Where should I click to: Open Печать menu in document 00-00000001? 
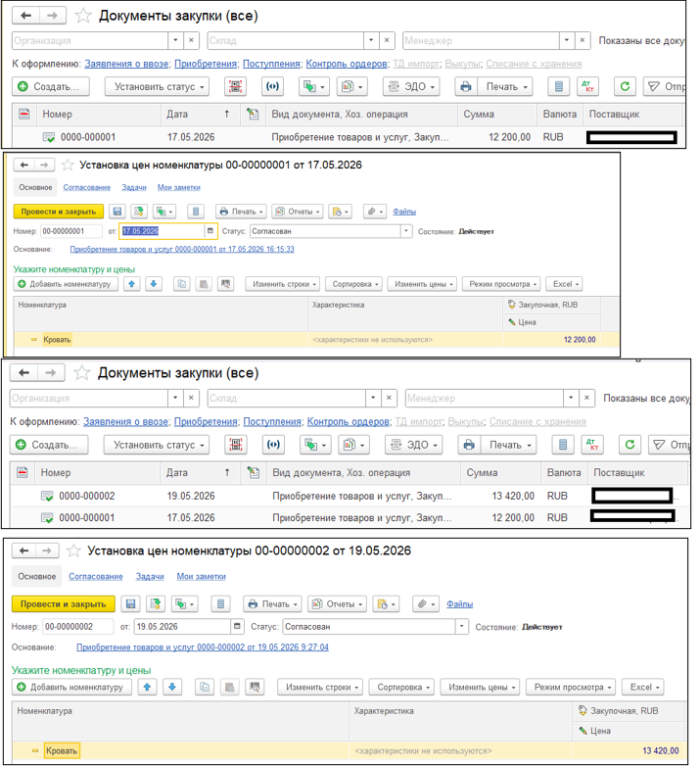coord(241,212)
